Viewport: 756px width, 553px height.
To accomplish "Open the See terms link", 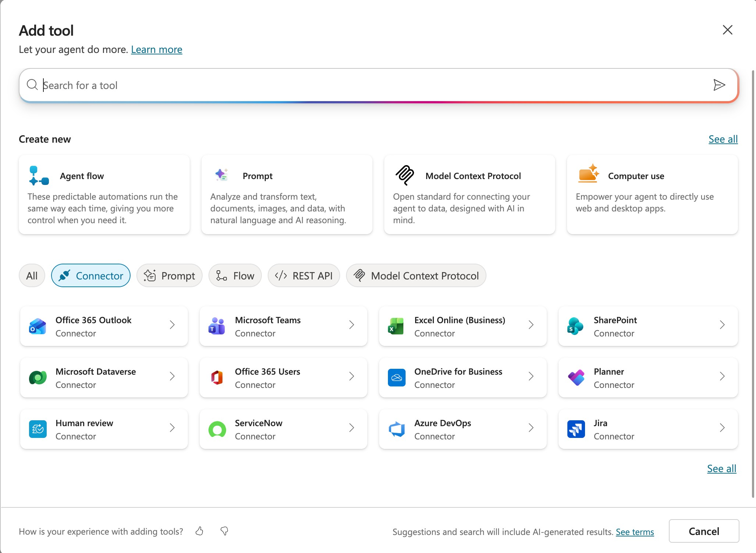I will (x=635, y=532).
